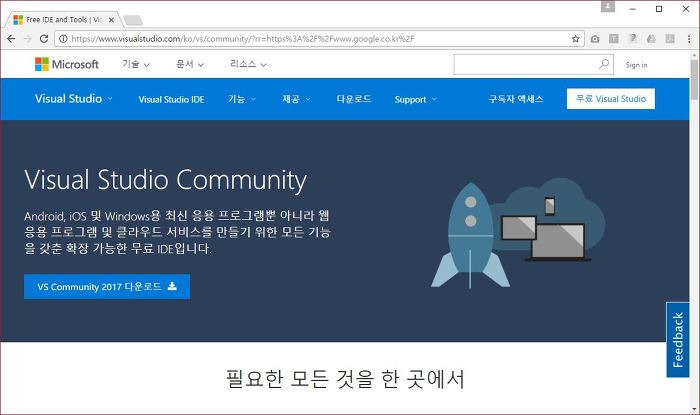
Task: Open a new browser tab
Action: 133,20
